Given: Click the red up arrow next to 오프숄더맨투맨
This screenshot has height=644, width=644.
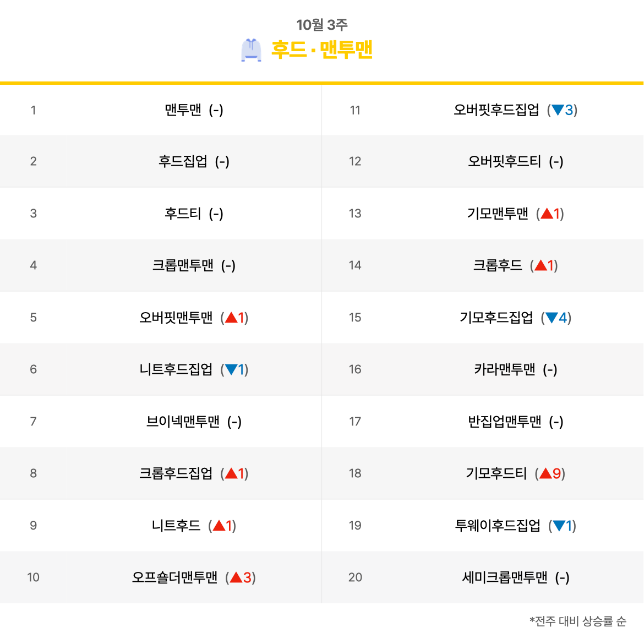Looking at the screenshot, I should pyautogui.click(x=236, y=577).
